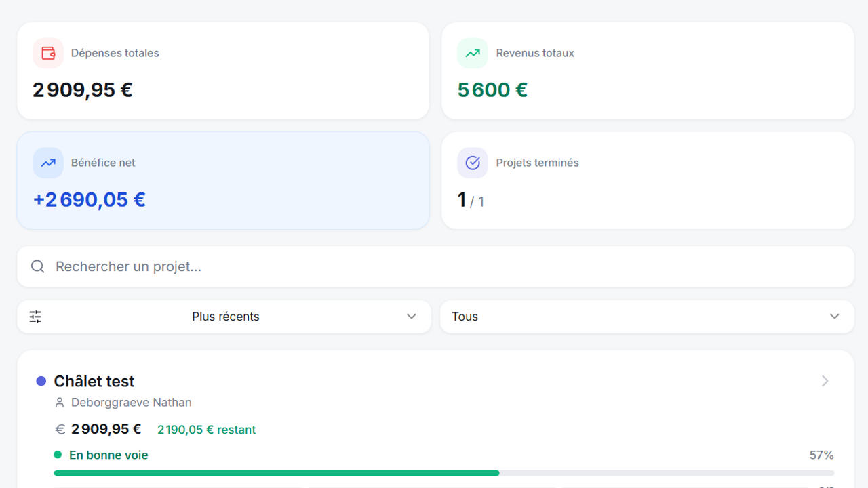The width and height of the screenshot is (868, 488).
Task: Click the green trending-up icon for Revenus totaux
Action: point(473,53)
